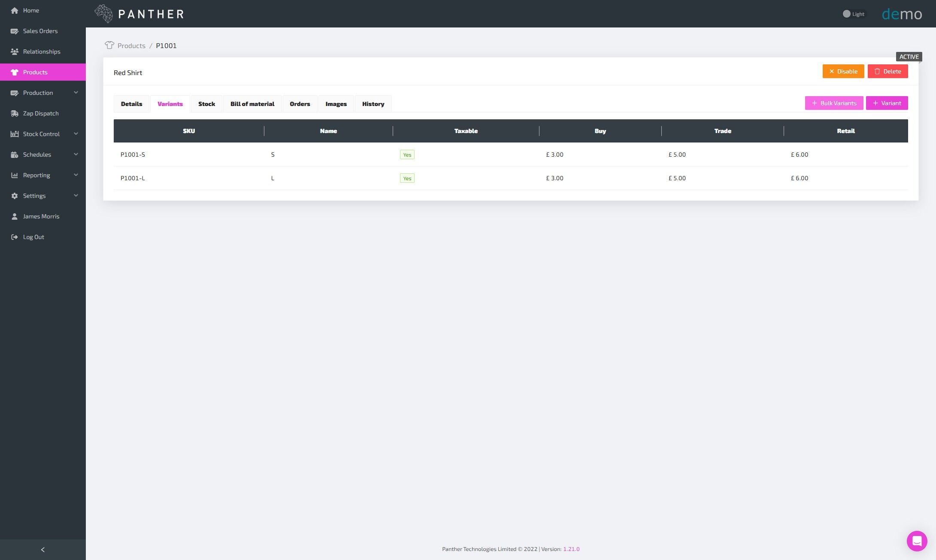This screenshot has height=560, width=936.
Task: Click the Panther logo icon
Action: tap(104, 14)
